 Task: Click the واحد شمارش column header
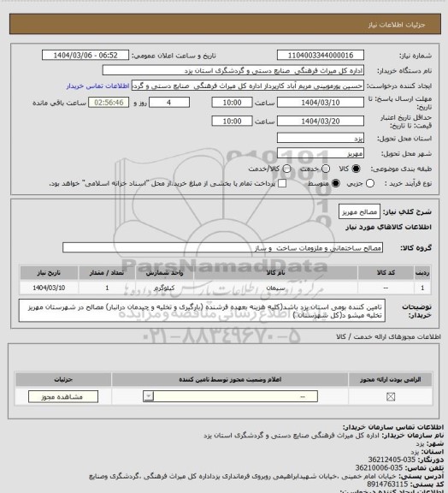tap(165, 272)
